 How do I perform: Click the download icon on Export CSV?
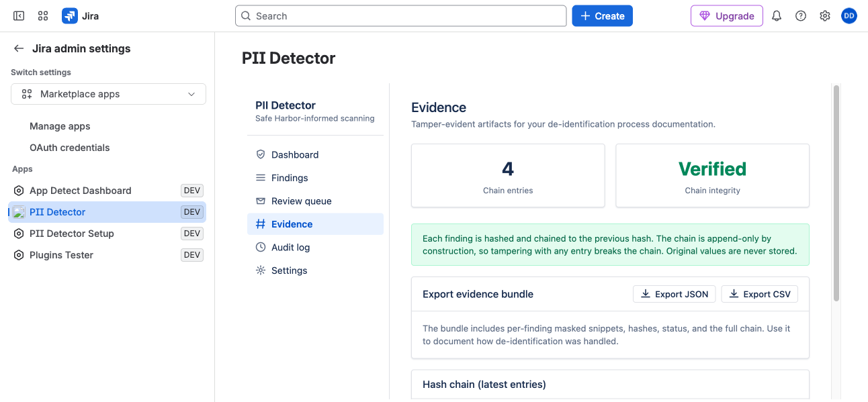click(734, 294)
